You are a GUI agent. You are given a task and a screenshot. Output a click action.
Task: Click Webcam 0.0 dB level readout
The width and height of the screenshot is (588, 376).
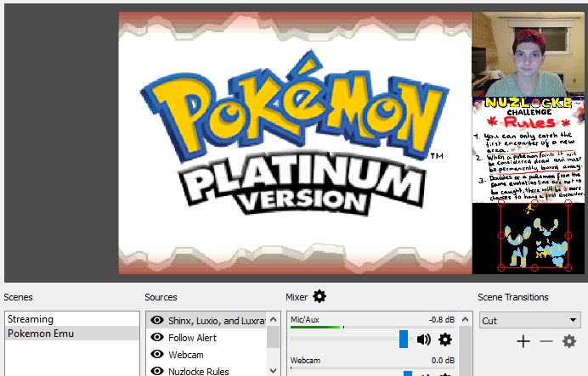tap(443, 360)
